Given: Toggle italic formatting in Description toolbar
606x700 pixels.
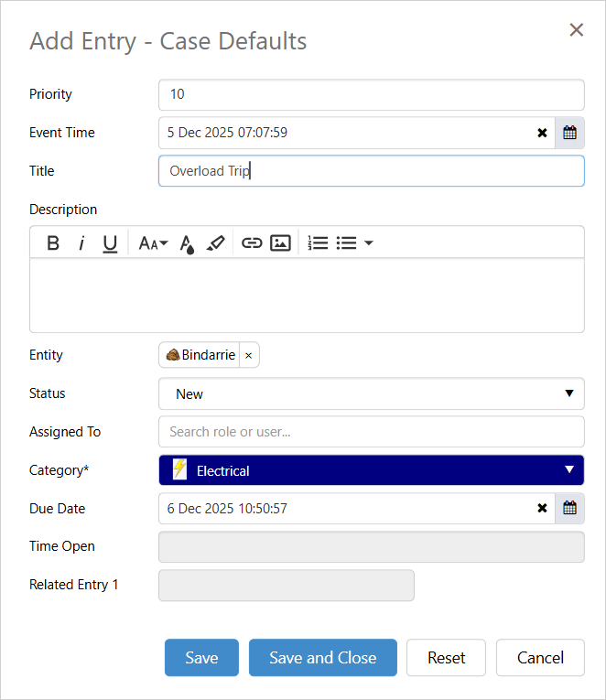Looking at the screenshot, I should click(81, 242).
